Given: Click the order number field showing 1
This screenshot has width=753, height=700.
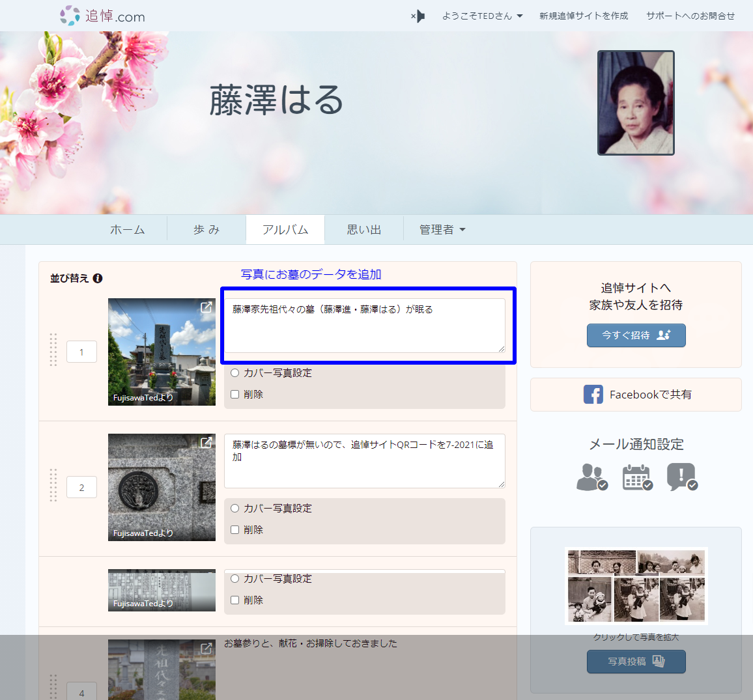Looking at the screenshot, I should (81, 352).
